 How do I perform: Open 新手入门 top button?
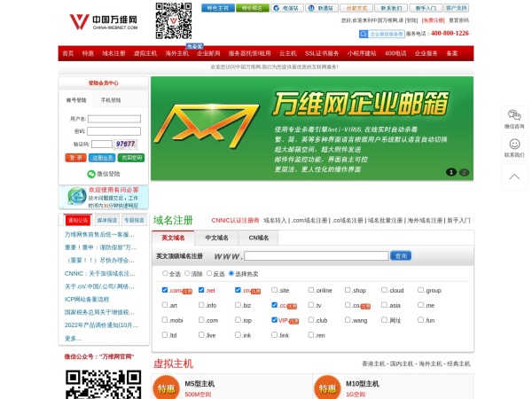[426, 8]
